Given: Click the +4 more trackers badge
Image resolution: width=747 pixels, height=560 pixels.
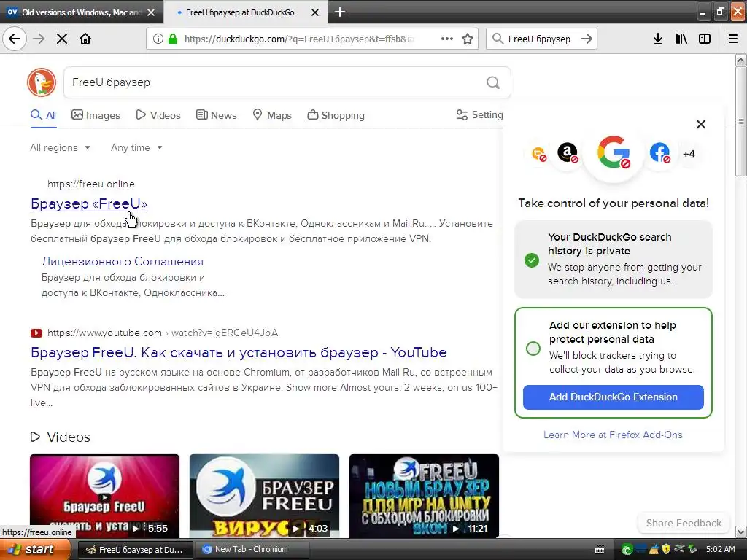Looking at the screenshot, I should [x=689, y=154].
